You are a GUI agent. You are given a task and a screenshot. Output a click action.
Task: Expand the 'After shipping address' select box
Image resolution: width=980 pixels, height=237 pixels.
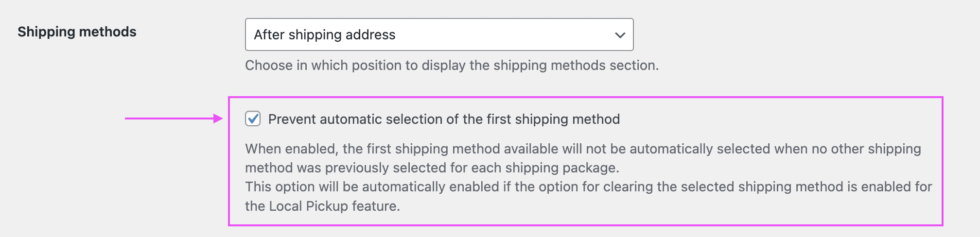pyautogui.click(x=439, y=34)
